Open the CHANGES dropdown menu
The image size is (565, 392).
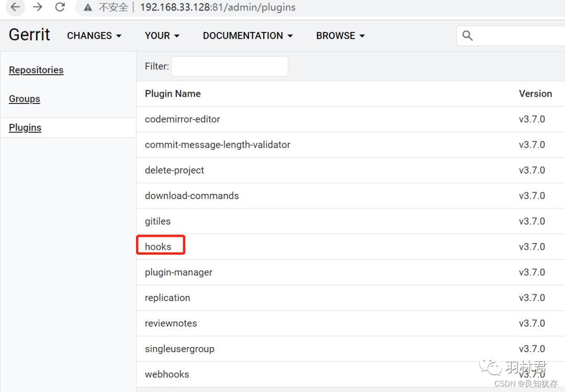point(94,36)
